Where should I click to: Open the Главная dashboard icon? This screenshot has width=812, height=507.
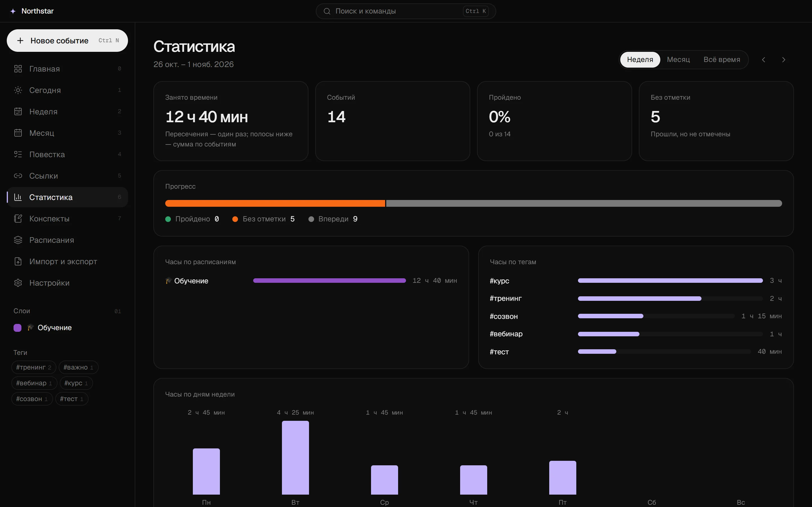click(18, 69)
